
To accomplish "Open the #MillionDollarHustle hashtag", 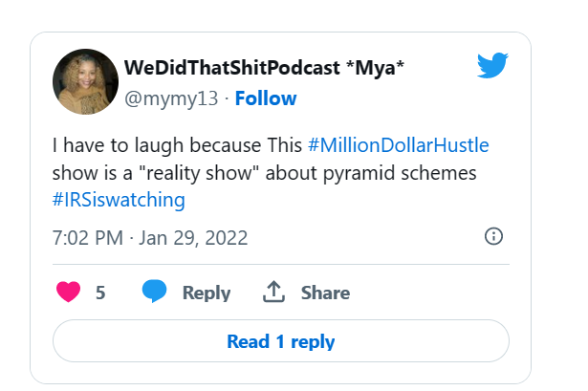I will point(399,145).
